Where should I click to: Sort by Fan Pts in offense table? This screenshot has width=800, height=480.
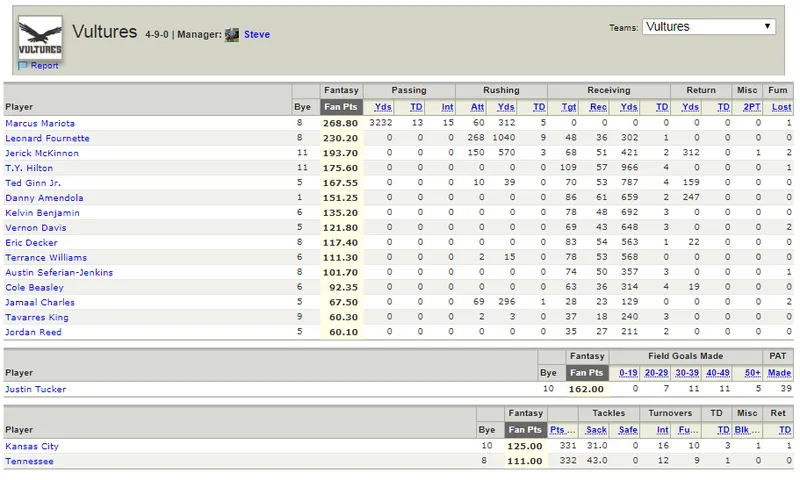point(341,107)
